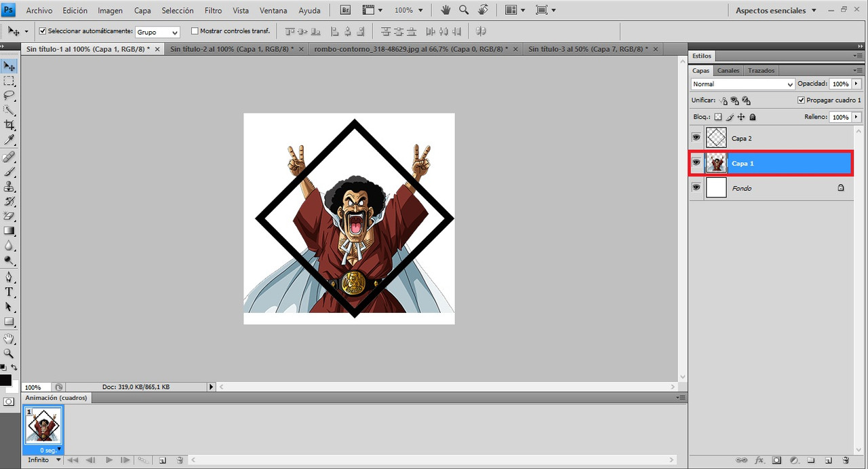Screen dimensions: 868x469
Task: Hide the Capa 2 layer
Action: [696, 138]
